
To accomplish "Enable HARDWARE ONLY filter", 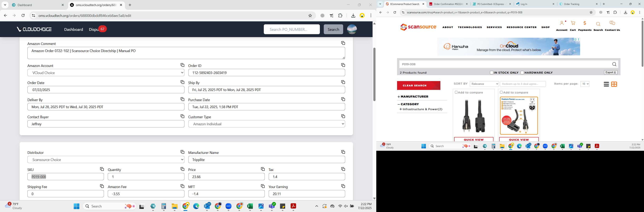I will pyautogui.click(x=522, y=73).
